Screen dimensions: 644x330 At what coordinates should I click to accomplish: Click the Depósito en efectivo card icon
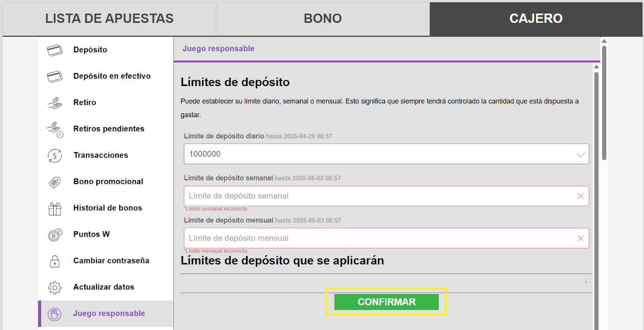pos(55,76)
